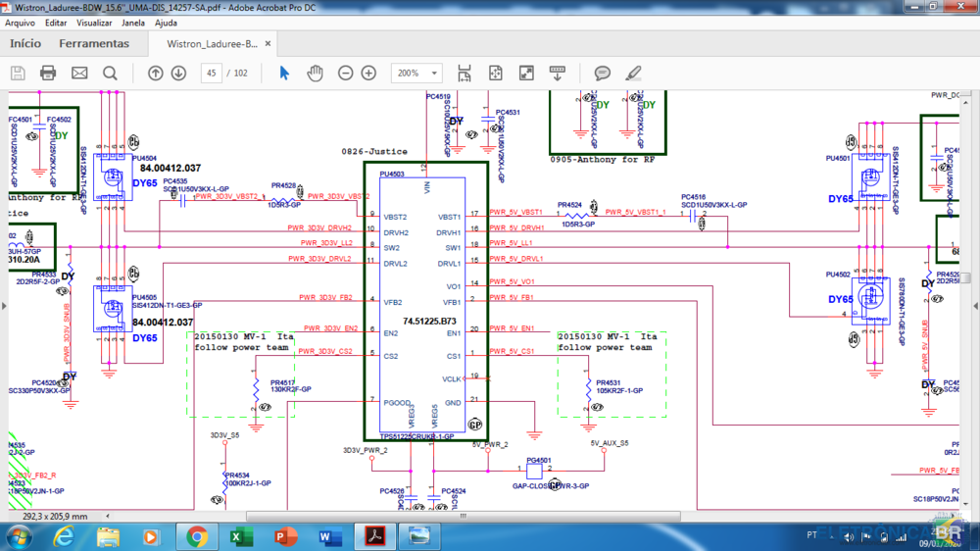Click the send by email envelope icon
The width and height of the screenshot is (980, 551).
point(79,74)
